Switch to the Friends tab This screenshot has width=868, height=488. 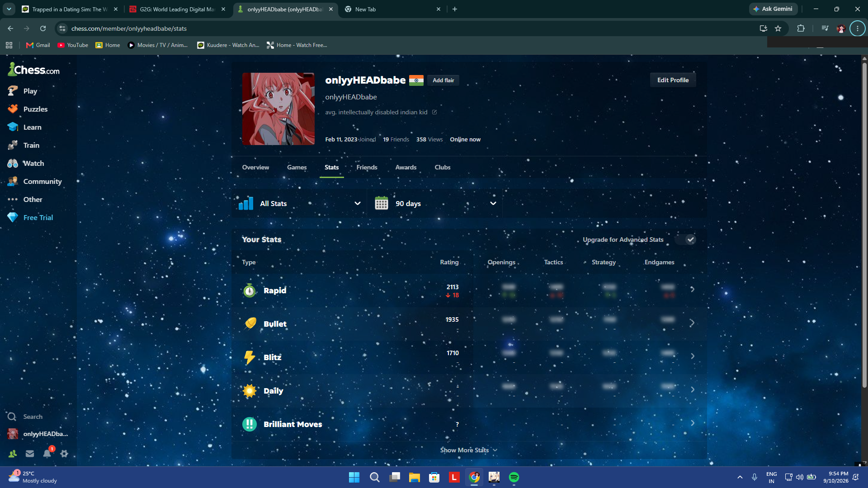click(x=367, y=167)
